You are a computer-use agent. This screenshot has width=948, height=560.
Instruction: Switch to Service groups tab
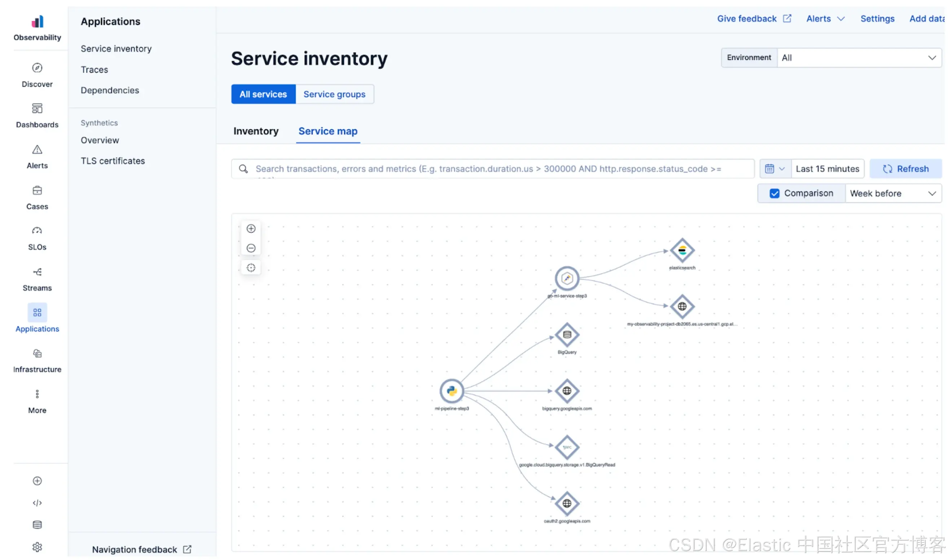coord(335,94)
